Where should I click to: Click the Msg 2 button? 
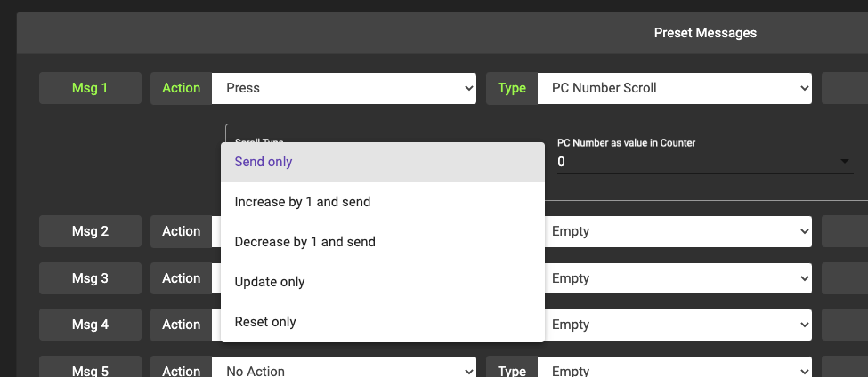pyautogui.click(x=90, y=231)
